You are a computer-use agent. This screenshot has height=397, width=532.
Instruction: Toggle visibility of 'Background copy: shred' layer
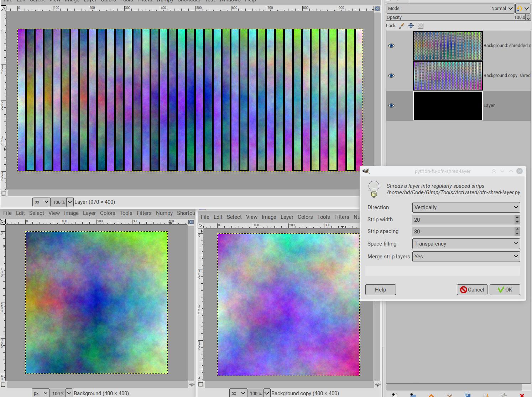(x=391, y=76)
